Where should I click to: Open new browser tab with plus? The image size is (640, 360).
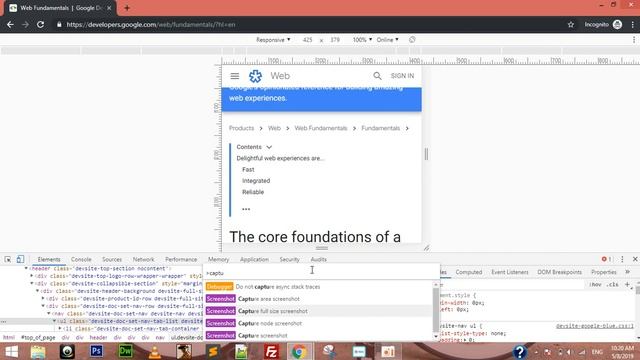coord(127,8)
